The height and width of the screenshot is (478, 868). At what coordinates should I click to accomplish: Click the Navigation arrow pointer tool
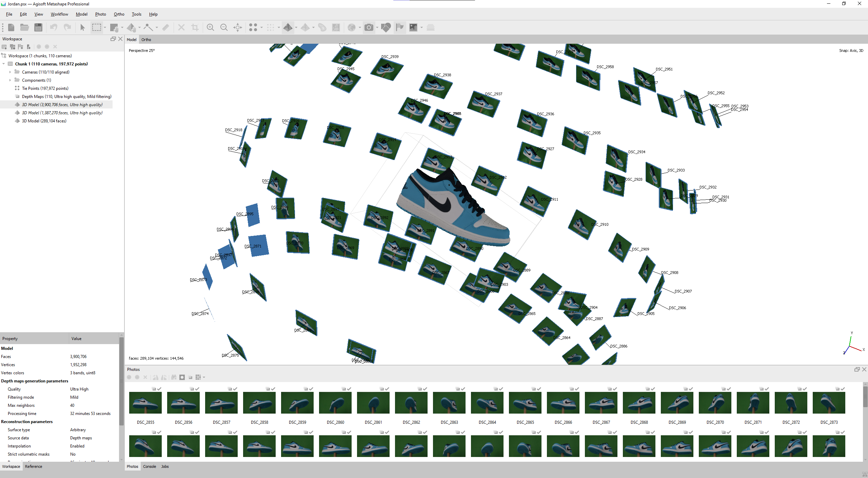click(82, 27)
